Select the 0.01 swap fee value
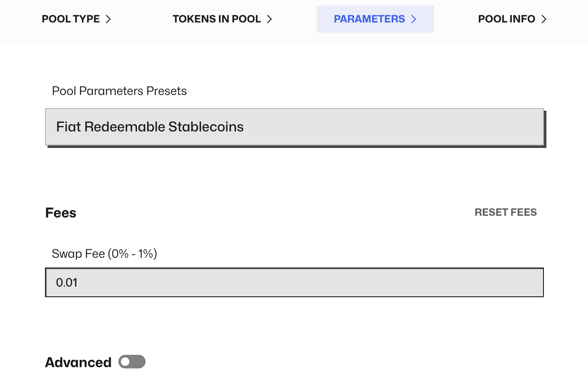Viewport: 588px width, 379px height. click(67, 282)
